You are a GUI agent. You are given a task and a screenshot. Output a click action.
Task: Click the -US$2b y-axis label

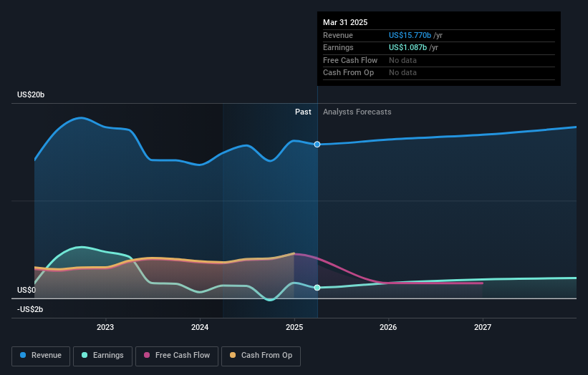pyautogui.click(x=30, y=309)
